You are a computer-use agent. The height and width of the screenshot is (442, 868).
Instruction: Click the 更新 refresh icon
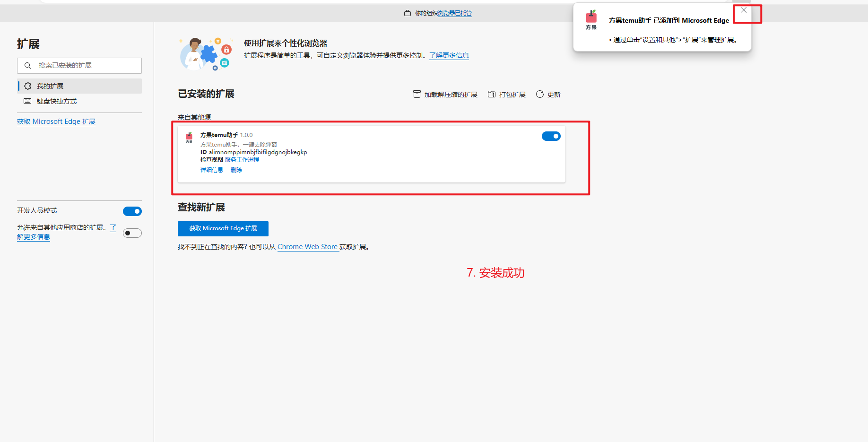click(x=540, y=95)
